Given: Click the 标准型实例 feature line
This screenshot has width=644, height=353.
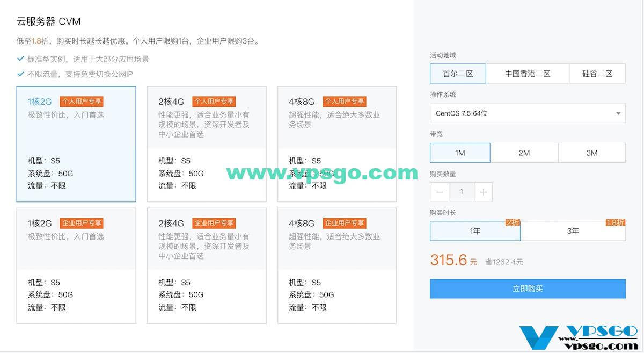Looking at the screenshot, I should pyautogui.click(x=88, y=59).
